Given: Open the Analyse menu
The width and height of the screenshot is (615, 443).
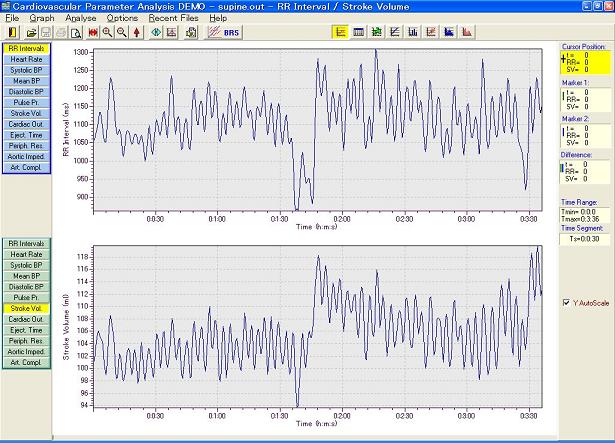Looking at the screenshot, I should point(80,18).
